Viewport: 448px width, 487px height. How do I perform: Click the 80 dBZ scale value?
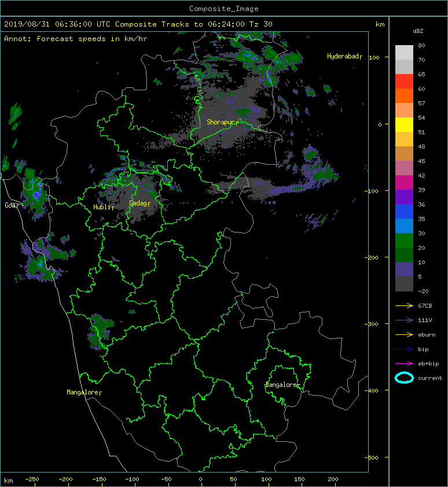click(421, 46)
